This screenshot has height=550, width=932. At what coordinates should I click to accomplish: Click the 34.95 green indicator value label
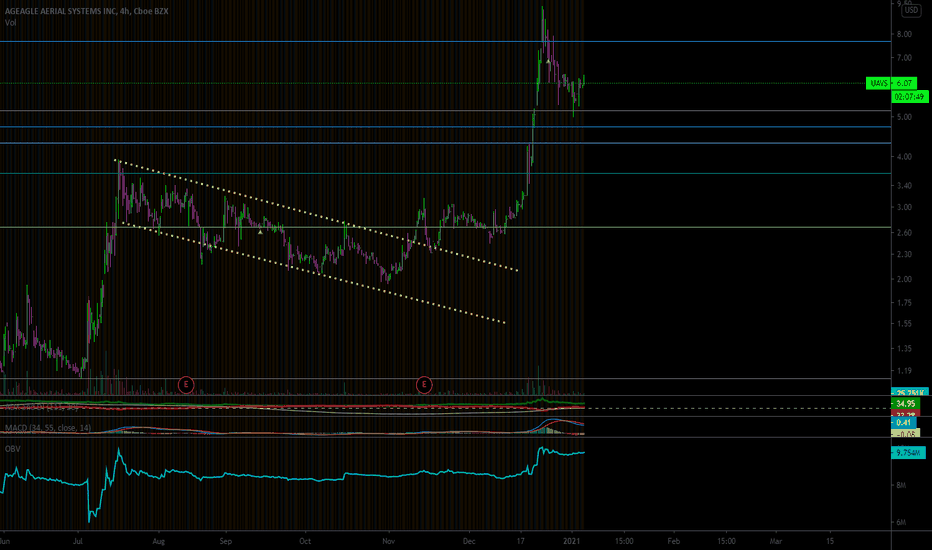pyautogui.click(x=905, y=404)
